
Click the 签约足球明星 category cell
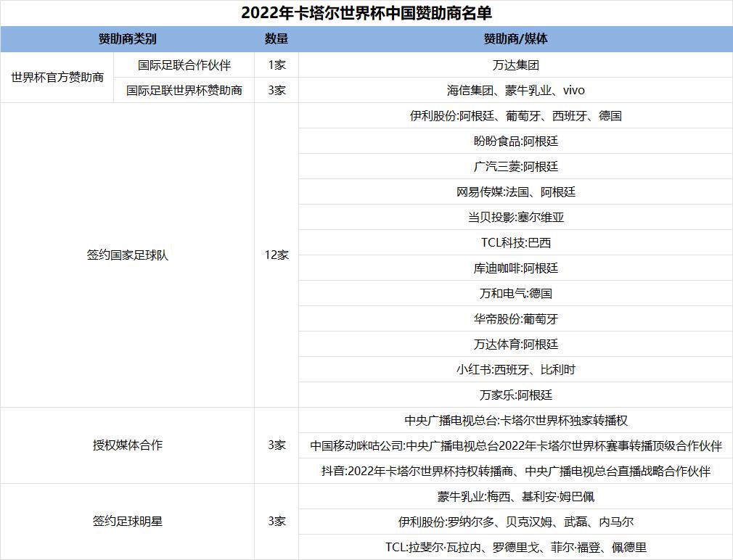tap(127, 522)
